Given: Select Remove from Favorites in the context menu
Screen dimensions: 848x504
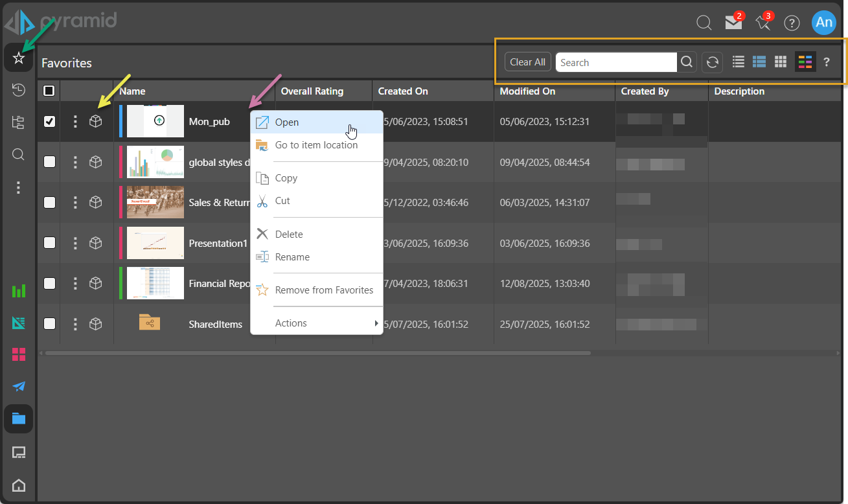Looking at the screenshot, I should coord(324,290).
